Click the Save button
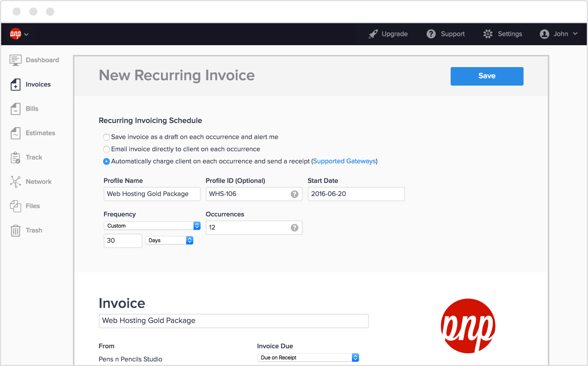588x366 pixels. click(487, 76)
